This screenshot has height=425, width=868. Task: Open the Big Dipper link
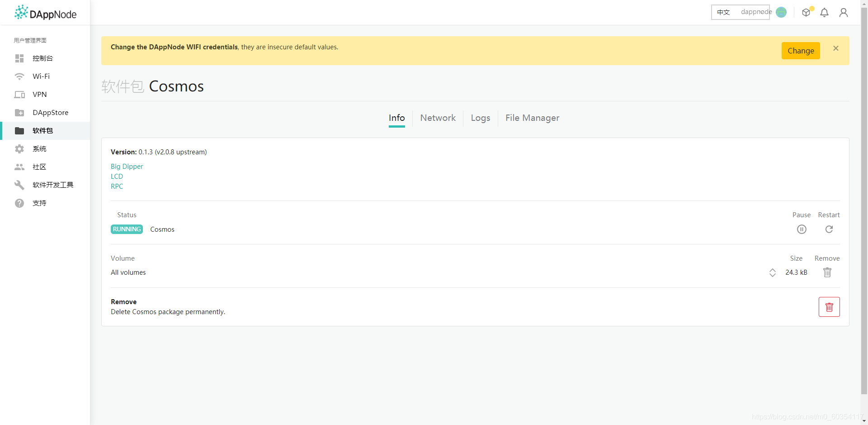127,167
